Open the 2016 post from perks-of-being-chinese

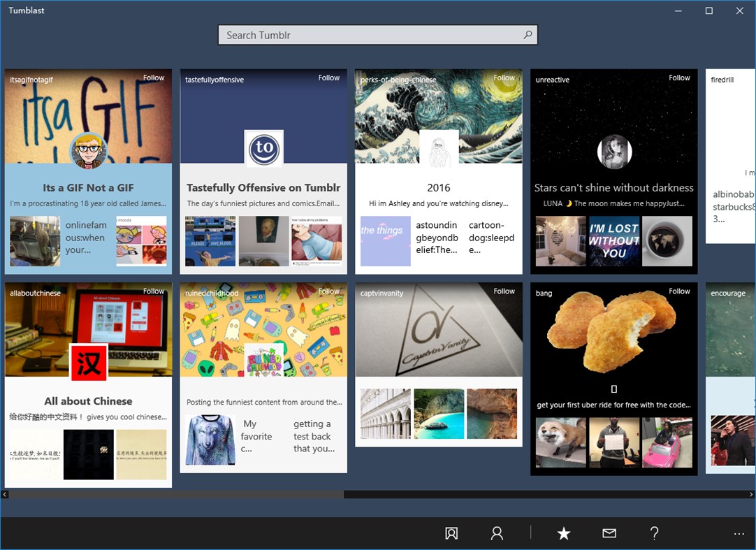(x=438, y=187)
